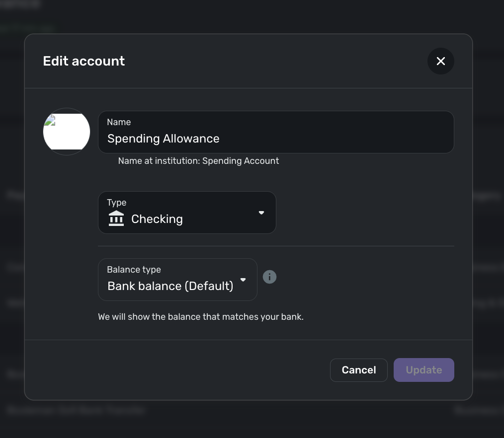Click the caret arrow in Type field
The width and height of the screenshot is (504, 438).
(x=261, y=213)
